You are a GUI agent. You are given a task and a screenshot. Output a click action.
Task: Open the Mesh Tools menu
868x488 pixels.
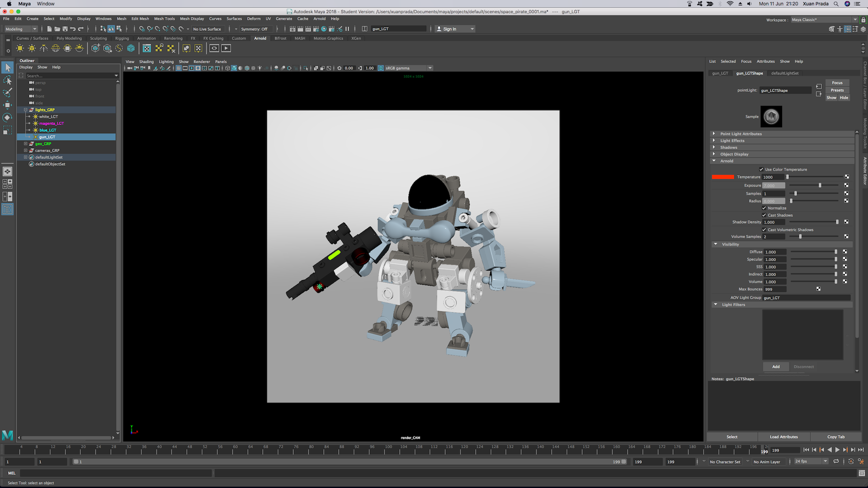click(x=164, y=19)
